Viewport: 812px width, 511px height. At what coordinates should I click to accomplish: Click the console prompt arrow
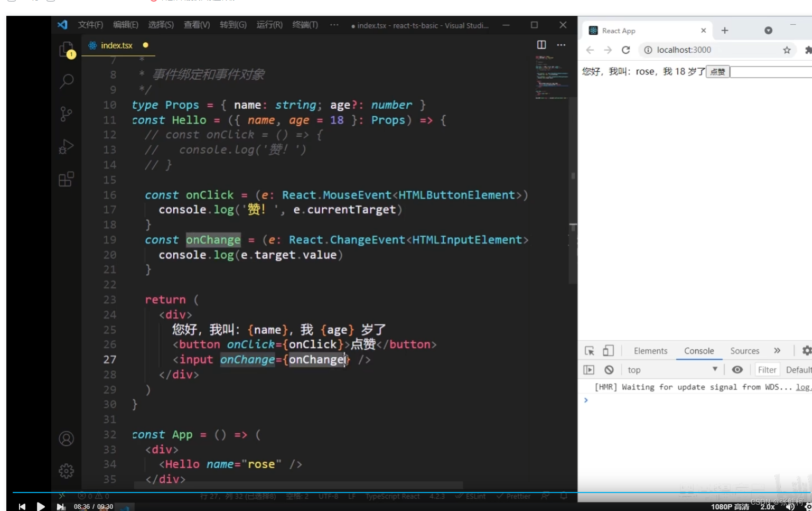coord(586,401)
